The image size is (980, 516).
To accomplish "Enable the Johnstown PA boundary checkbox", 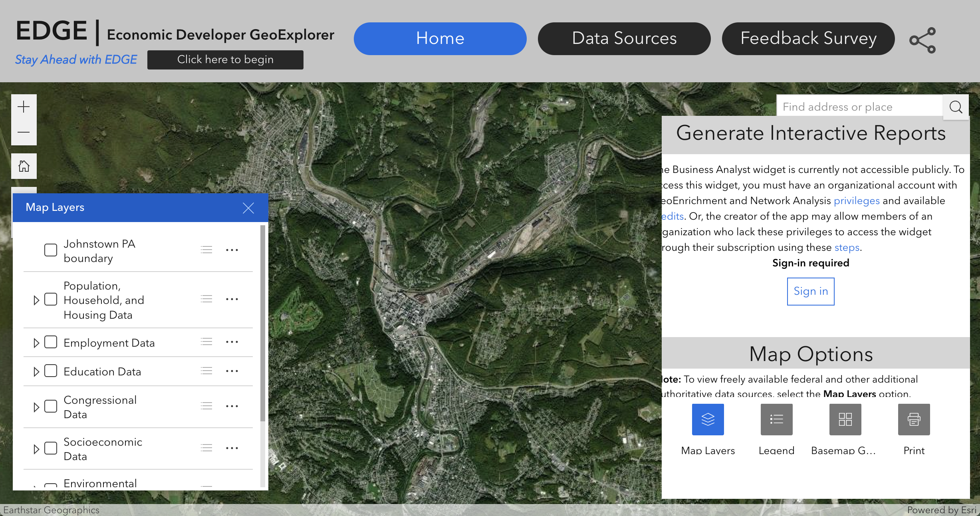I will coord(51,250).
